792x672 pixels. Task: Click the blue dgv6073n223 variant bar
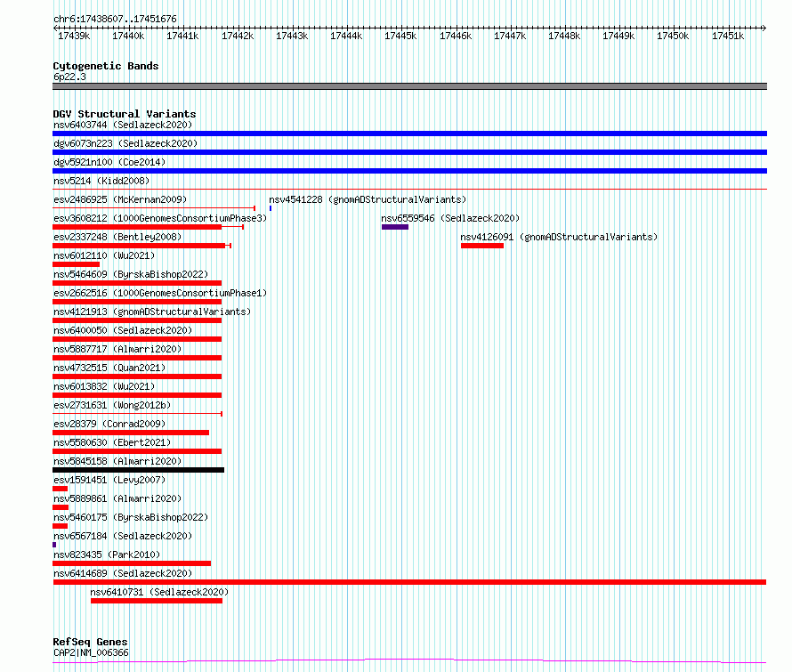click(409, 152)
